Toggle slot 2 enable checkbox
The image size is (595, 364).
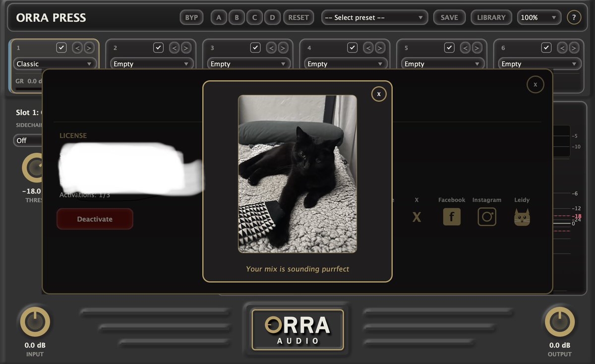158,48
